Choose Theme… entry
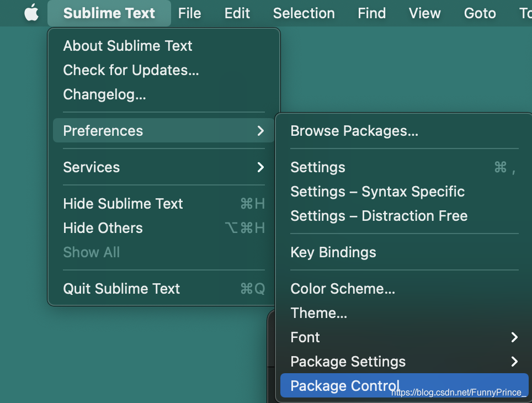This screenshot has height=403, width=532. click(405, 313)
